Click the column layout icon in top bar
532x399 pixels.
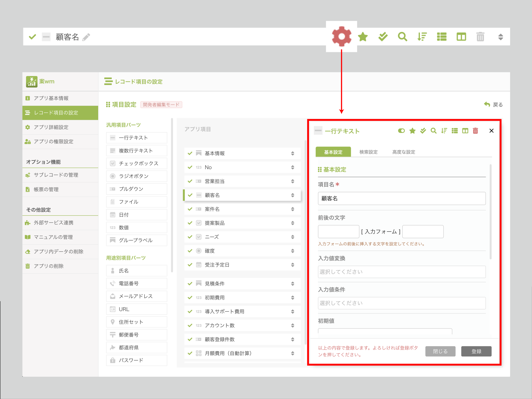tap(461, 37)
